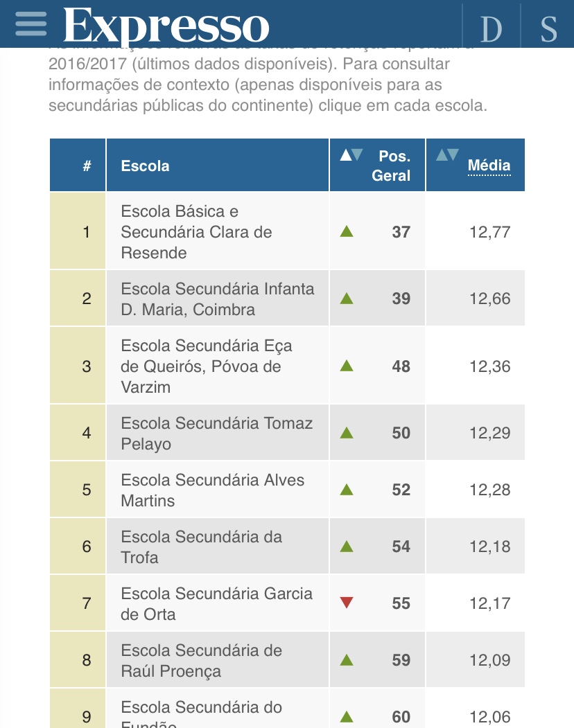Open Escola Secundária Eça de Queirós row
The image size is (574, 728).
(x=207, y=366)
